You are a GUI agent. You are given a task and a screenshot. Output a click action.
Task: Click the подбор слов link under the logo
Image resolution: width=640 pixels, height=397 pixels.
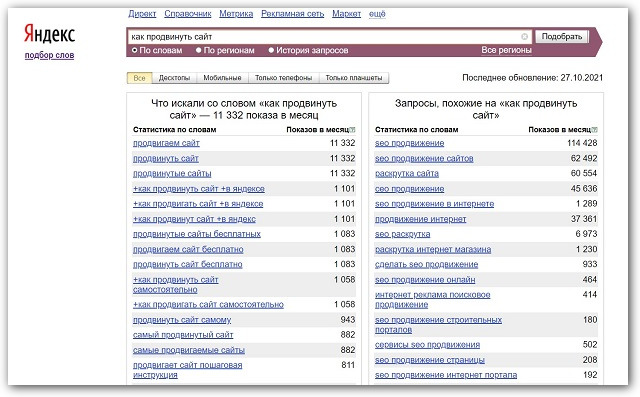pos(49,55)
